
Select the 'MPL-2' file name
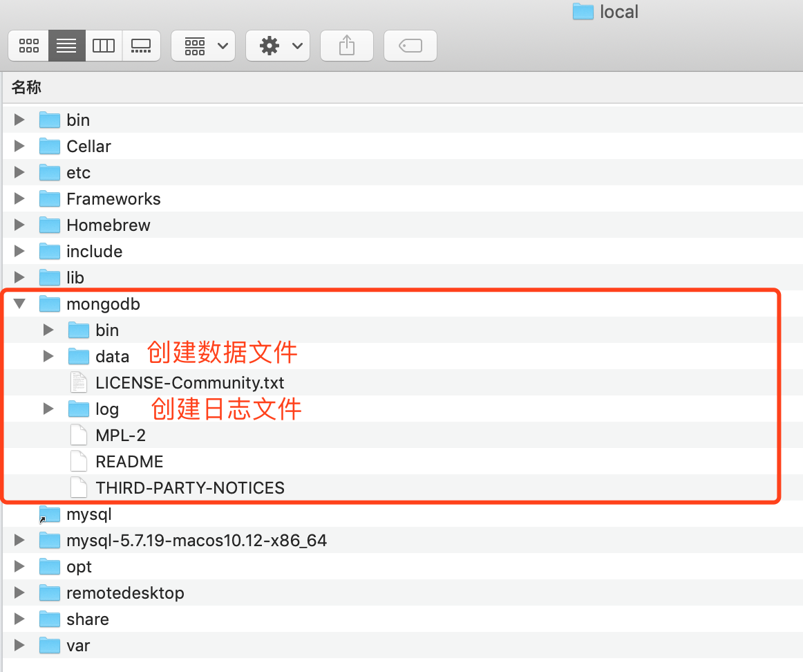120,436
